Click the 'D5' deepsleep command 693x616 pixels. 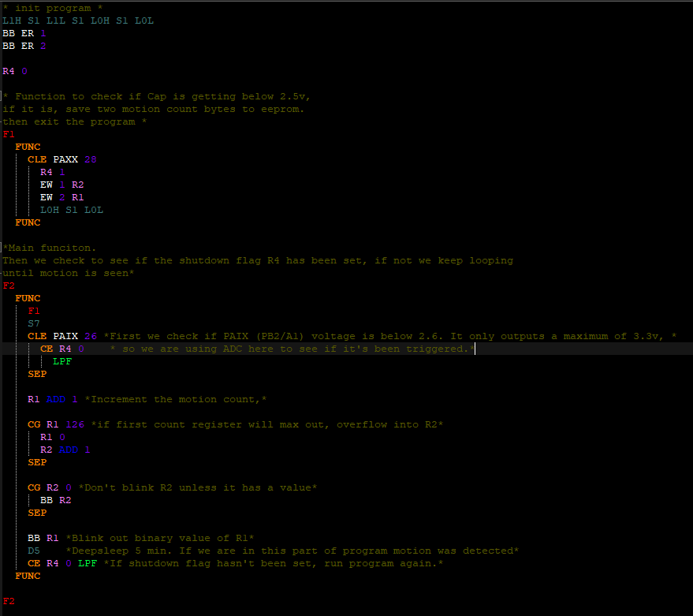click(34, 551)
